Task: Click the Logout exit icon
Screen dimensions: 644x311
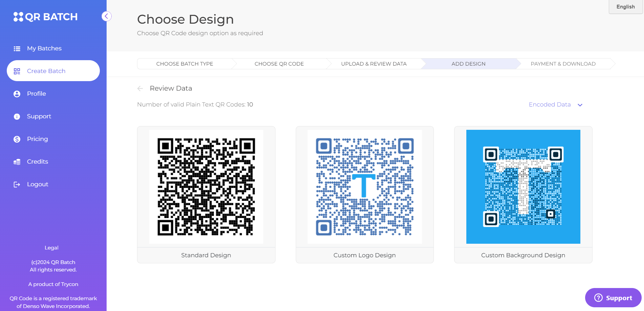Action: tap(17, 184)
